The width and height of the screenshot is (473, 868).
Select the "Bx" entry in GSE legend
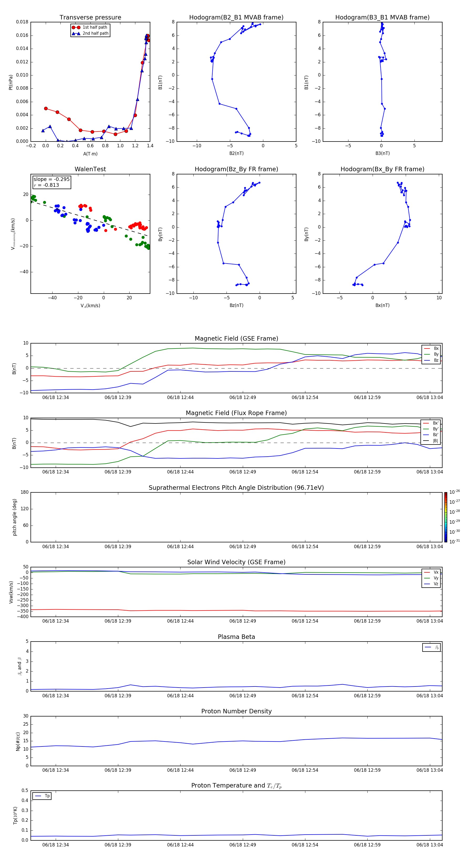431,349
